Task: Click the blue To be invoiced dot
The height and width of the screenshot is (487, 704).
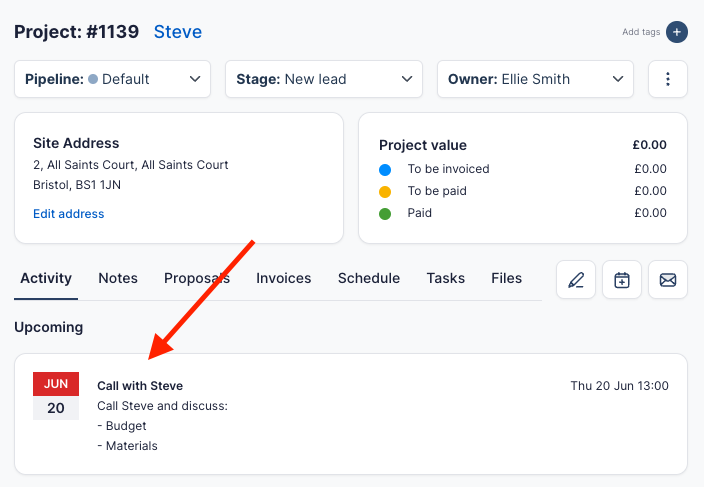Action: 385,169
